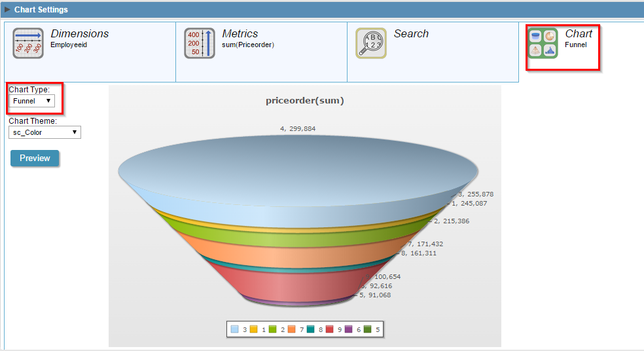Open the Search tab label
This screenshot has height=351, width=644.
411,34
